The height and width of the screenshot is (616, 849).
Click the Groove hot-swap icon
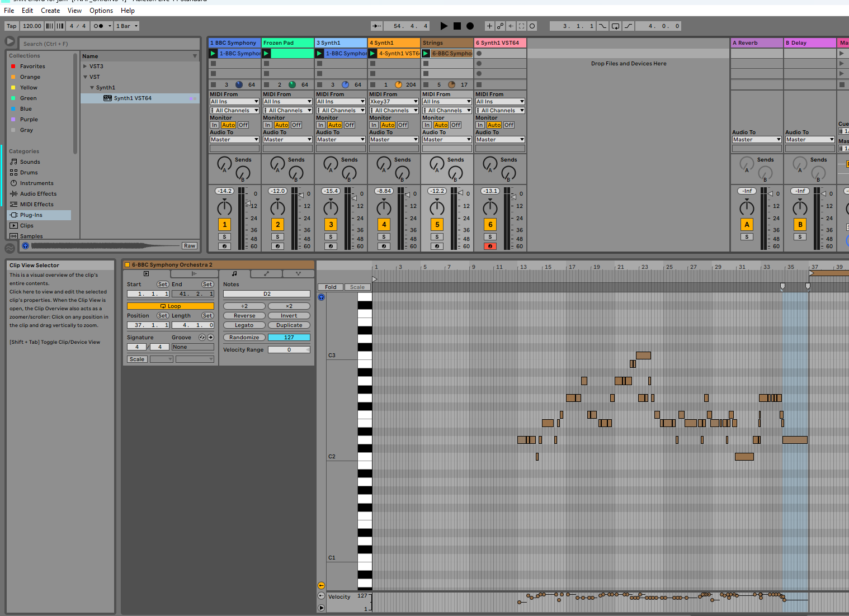click(202, 337)
